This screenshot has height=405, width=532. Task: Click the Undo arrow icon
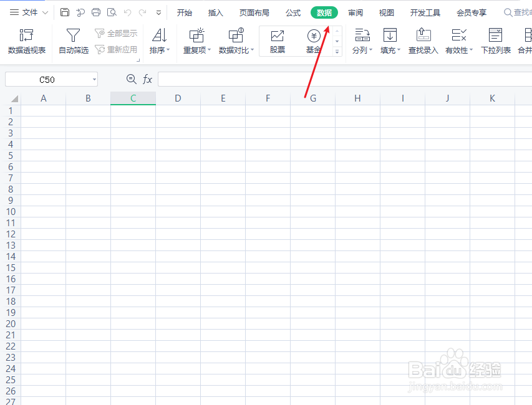[128, 12]
